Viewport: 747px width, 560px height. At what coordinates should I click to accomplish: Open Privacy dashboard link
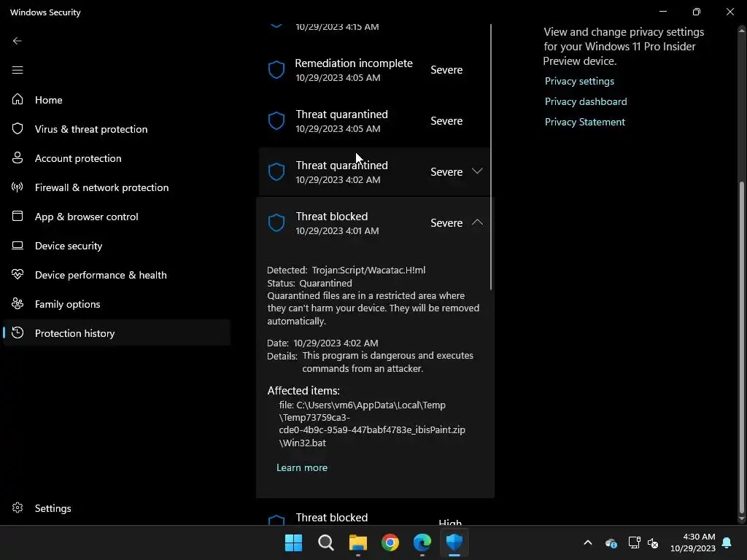586,101
